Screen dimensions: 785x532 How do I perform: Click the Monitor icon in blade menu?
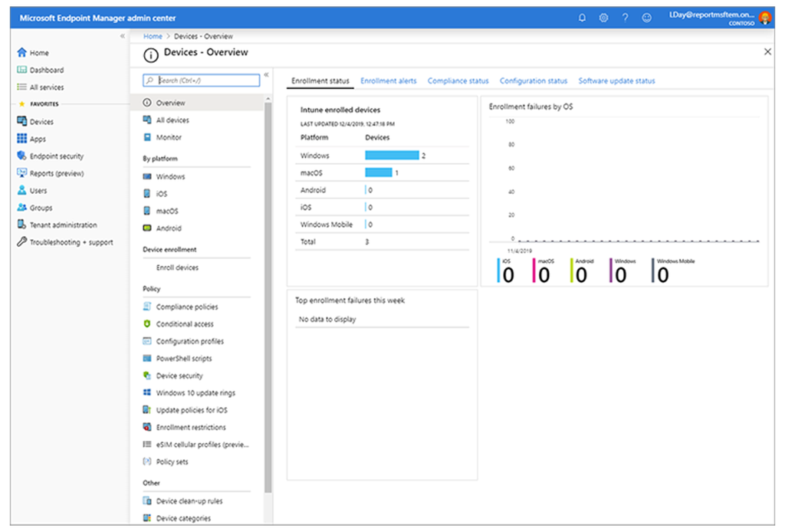pos(147,137)
